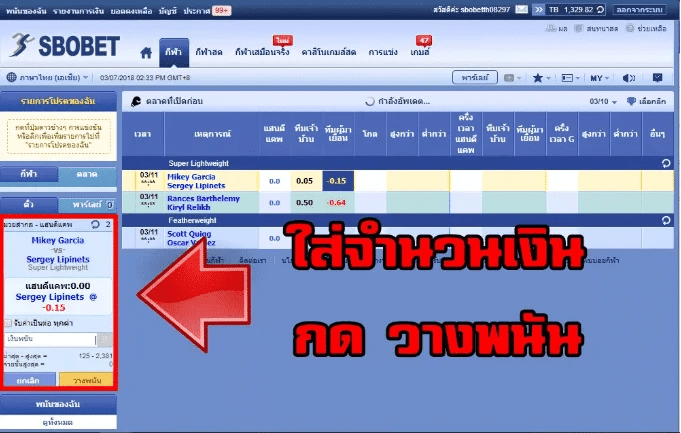Select the พาร์เลย์ tab in bet slip
Viewport: 681px width, 433px height.
(x=90, y=203)
